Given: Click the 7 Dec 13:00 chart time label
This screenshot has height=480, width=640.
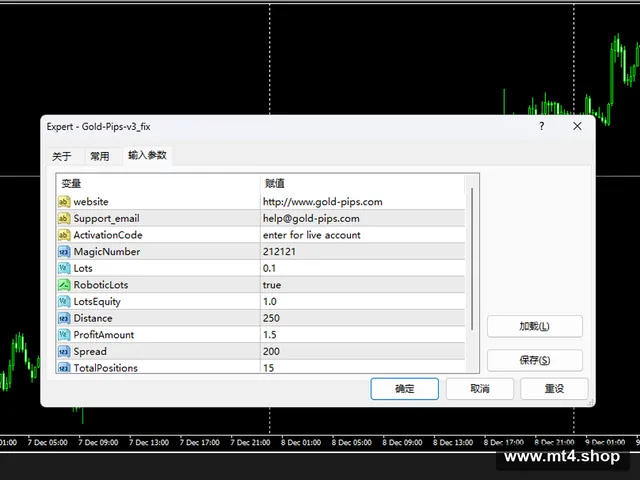Looking at the screenshot, I should (x=149, y=442).
